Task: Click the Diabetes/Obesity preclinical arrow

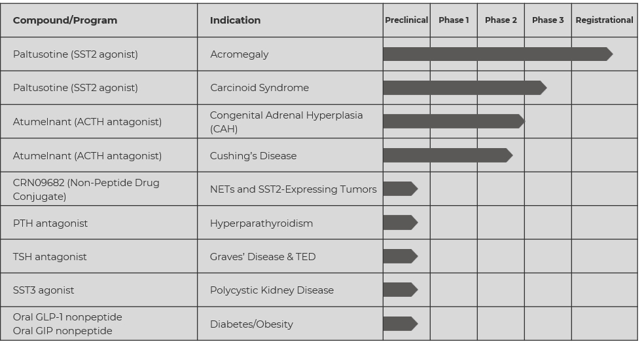Action: [x=400, y=324]
